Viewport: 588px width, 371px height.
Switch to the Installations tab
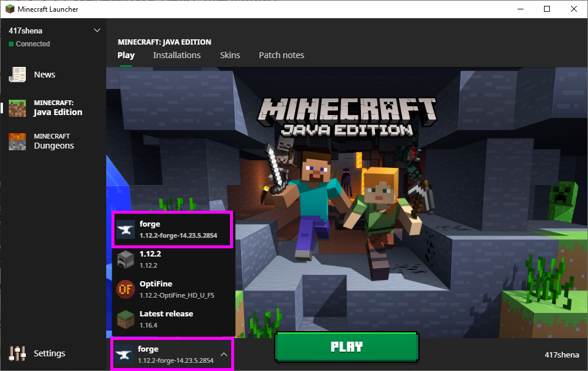pos(177,55)
